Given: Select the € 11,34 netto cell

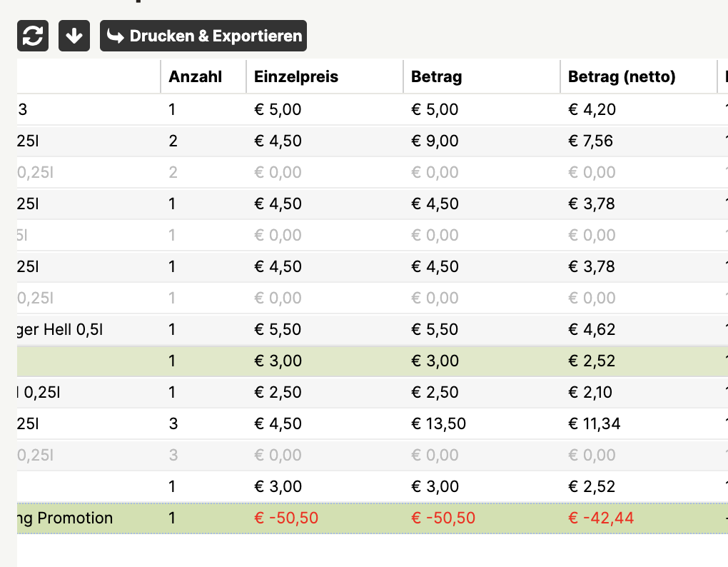Looking at the screenshot, I should [594, 424].
